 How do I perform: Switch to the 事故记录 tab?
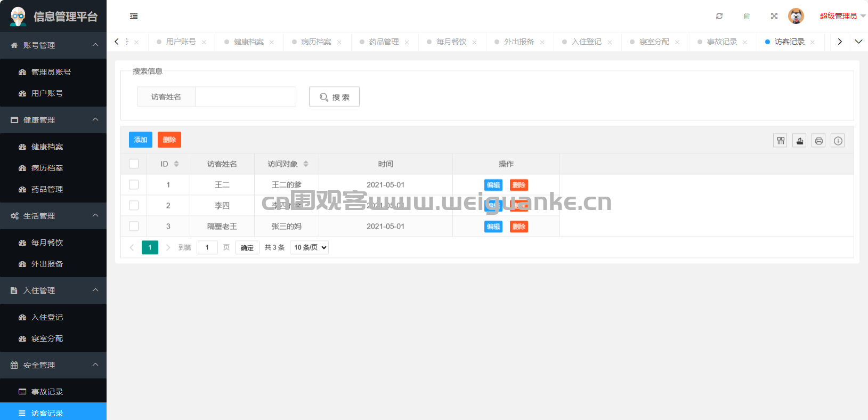pos(722,42)
